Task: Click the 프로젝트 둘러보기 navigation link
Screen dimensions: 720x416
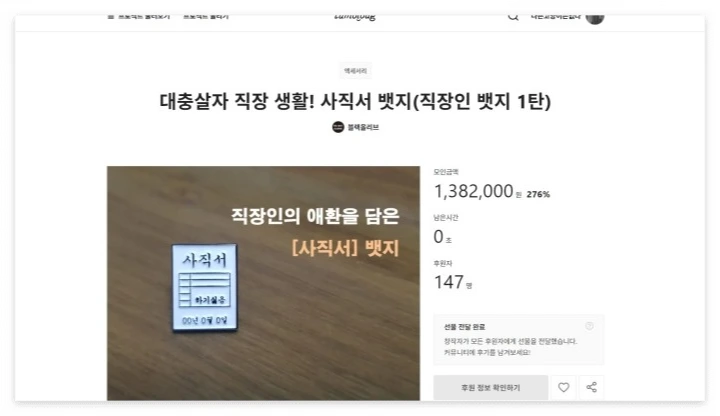Action: (144, 17)
